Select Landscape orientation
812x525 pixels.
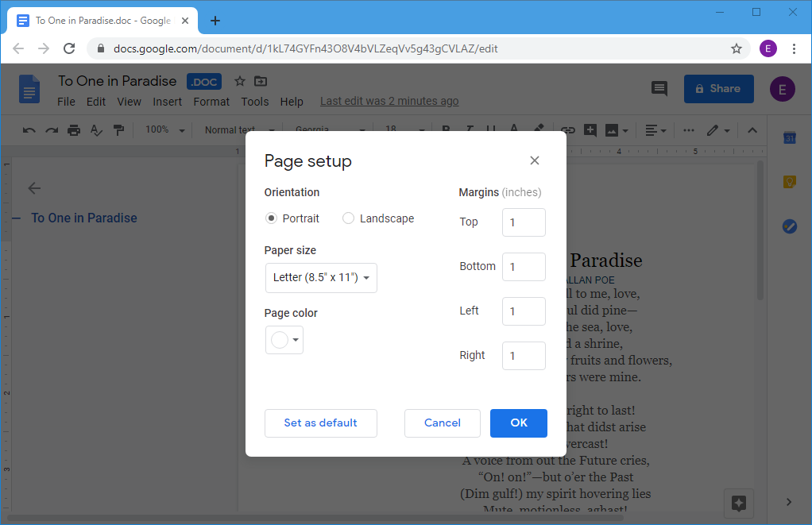[x=348, y=218]
